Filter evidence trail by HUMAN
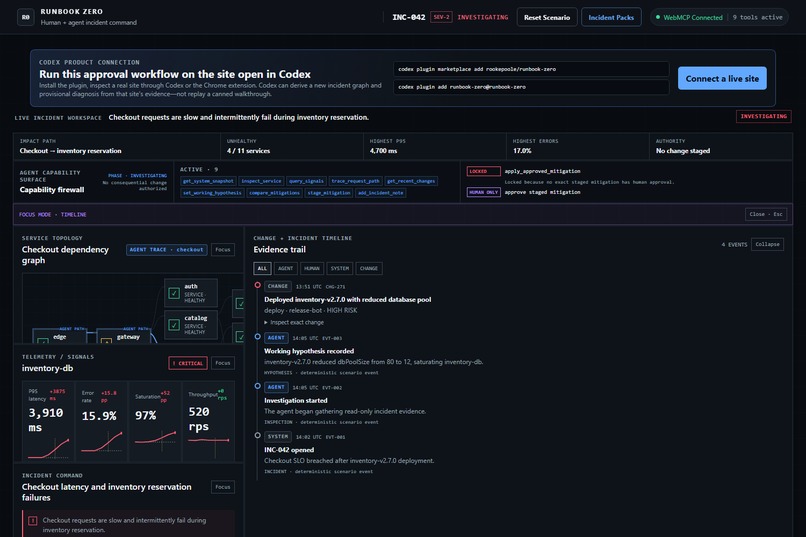806x537 pixels. tap(312, 268)
